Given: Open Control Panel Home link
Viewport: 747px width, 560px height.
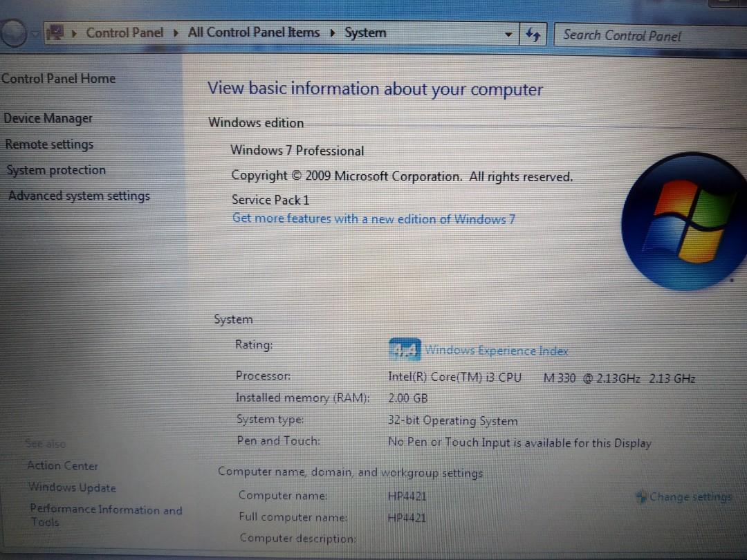Looking at the screenshot, I should point(58,78).
